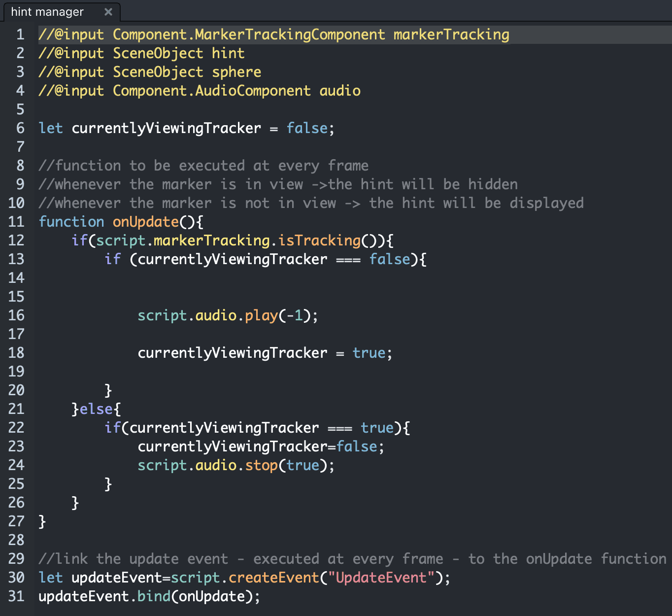The height and width of the screenshot is (616, 672).
Task: Place cursor on 'SceneObject sphere' input line
Action: coord(150,72)
